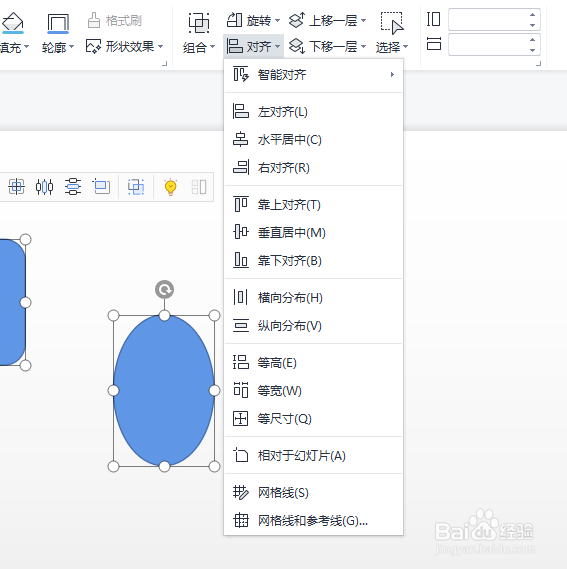Decrease shape width with down arrow

[x=532, y=50]
